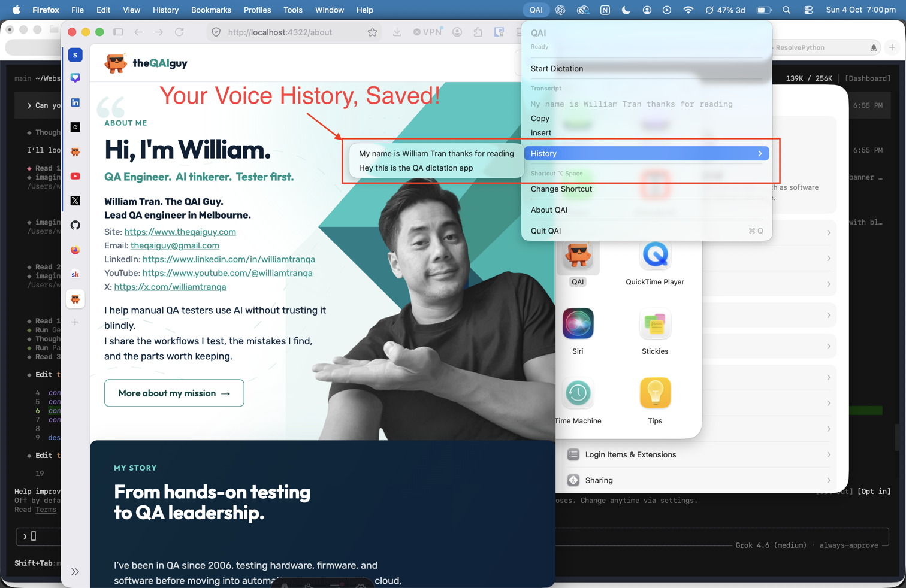The width and height of the screenshot is (906, 588).
Task: Go back using Firefox back arrow
Action: [x=138, y=32]
